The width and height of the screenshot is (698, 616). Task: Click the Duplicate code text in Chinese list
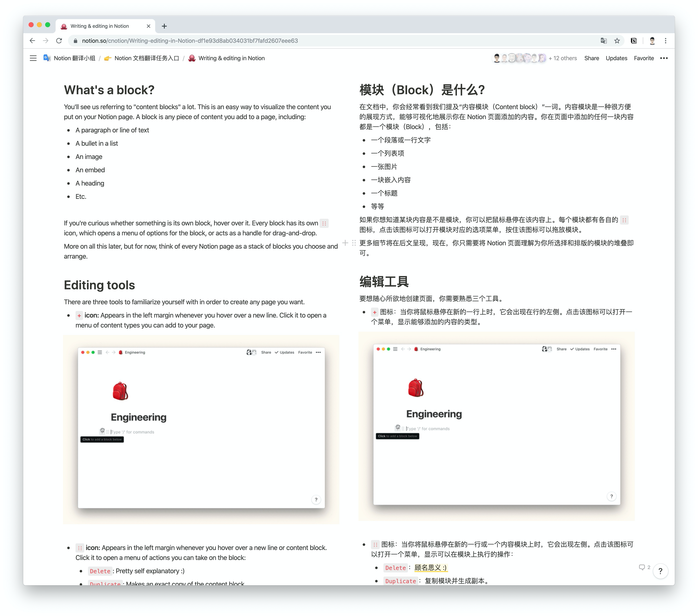401,581
